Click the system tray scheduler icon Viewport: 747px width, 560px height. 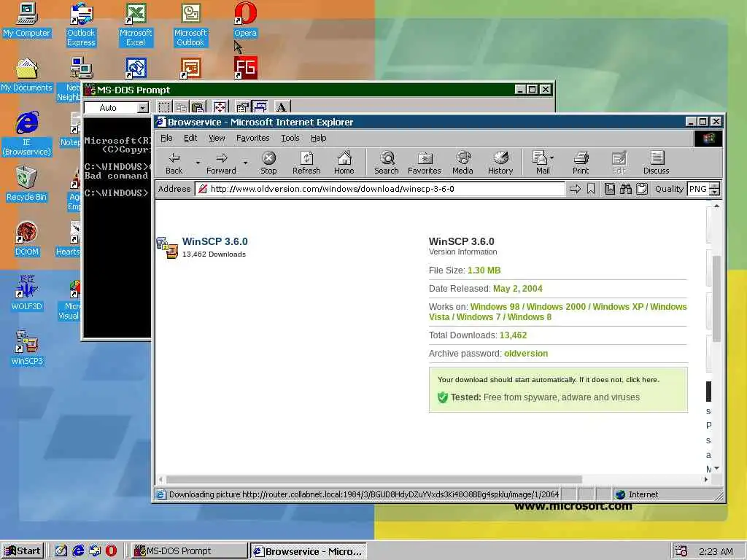click(681, 551)
